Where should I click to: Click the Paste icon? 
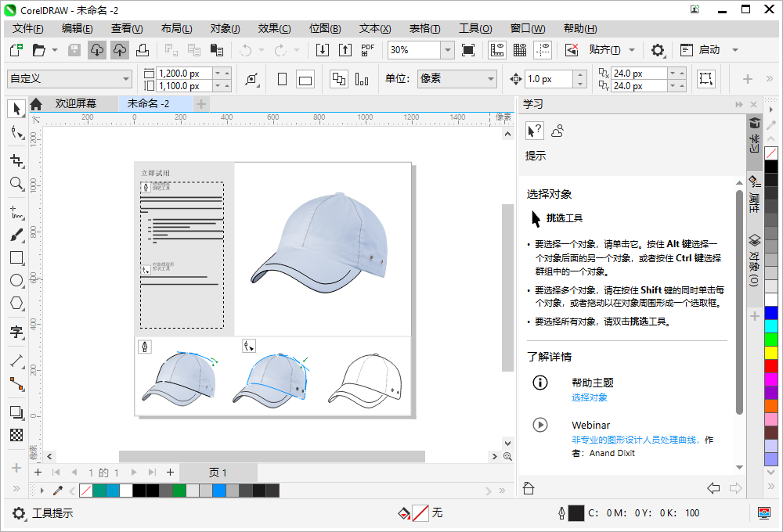point(216,50)
